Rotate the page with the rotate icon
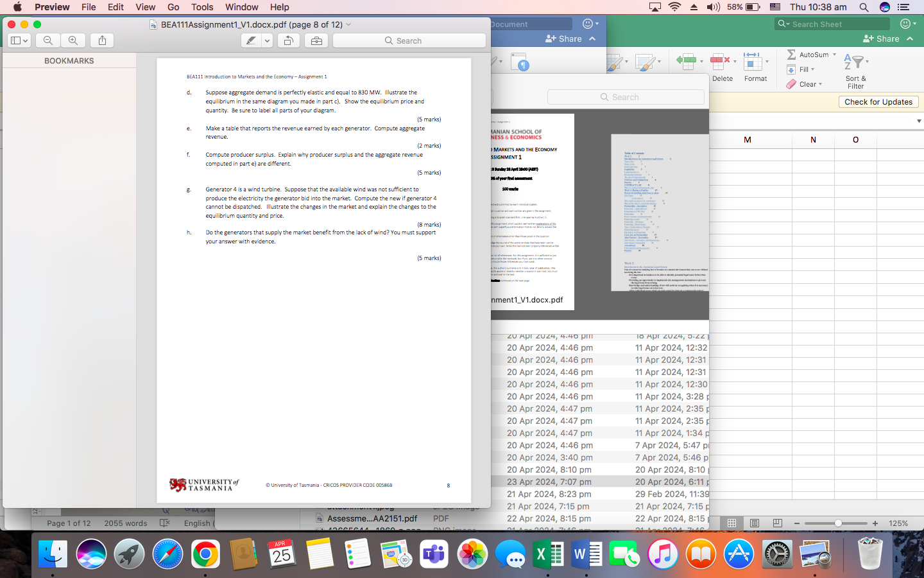Image resolution: width=924 pixels, height=578 pixels. point(288,40)
